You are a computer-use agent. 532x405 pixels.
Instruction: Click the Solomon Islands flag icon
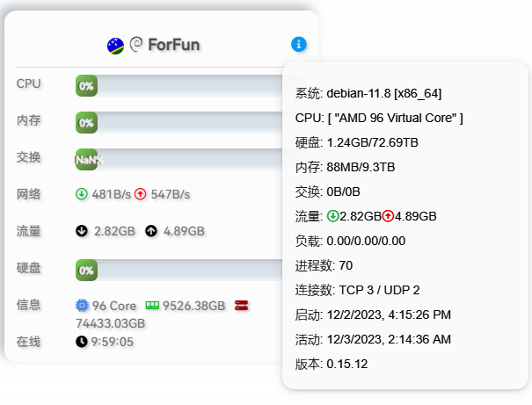point(114,45)
